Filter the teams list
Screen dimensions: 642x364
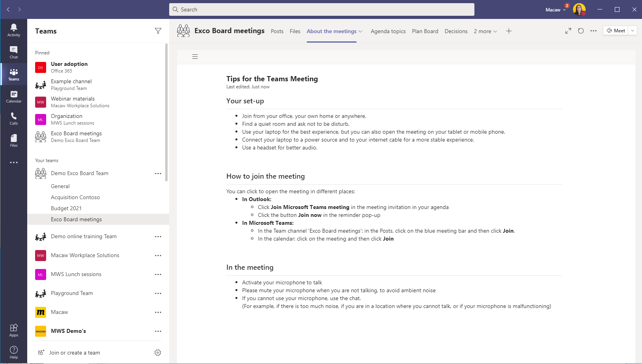click(158, 31)
